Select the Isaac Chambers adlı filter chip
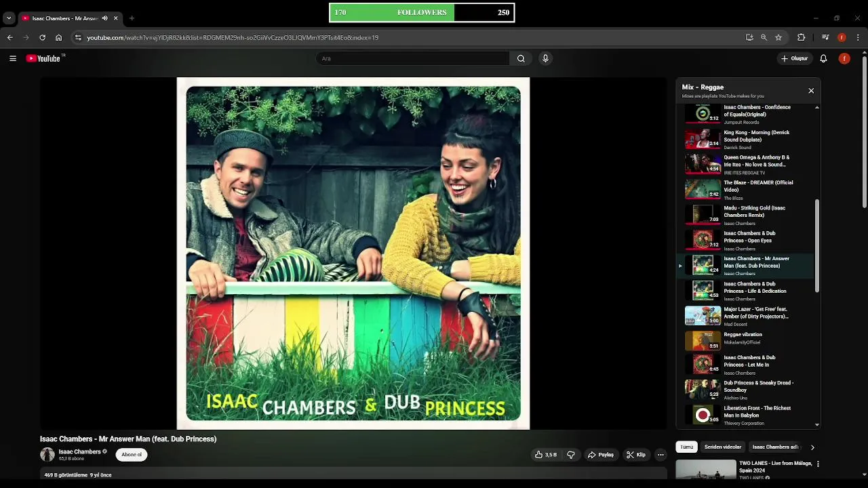Viewport: 868px width, 488px height. pyautogui.click(x=775, y=447)
